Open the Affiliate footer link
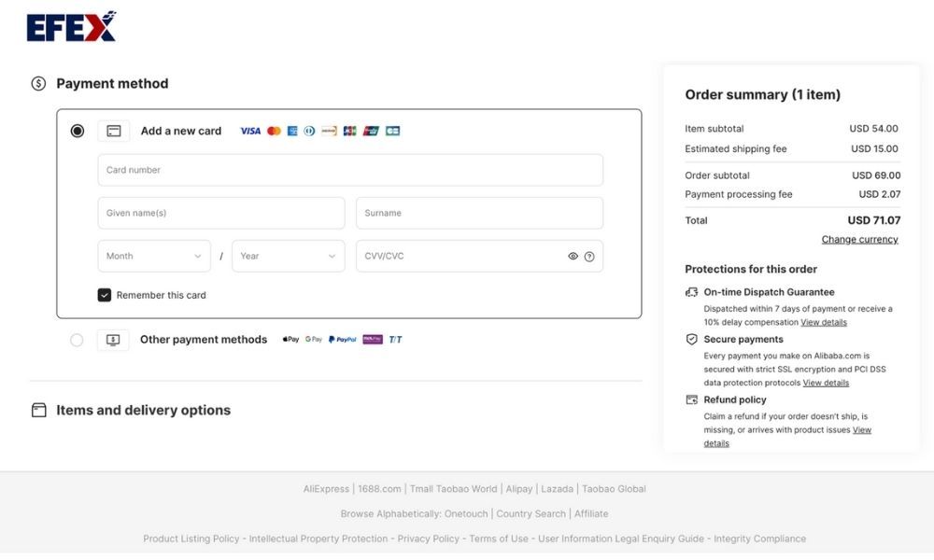This screenshot has height=560, width=934. pos(591,514)
